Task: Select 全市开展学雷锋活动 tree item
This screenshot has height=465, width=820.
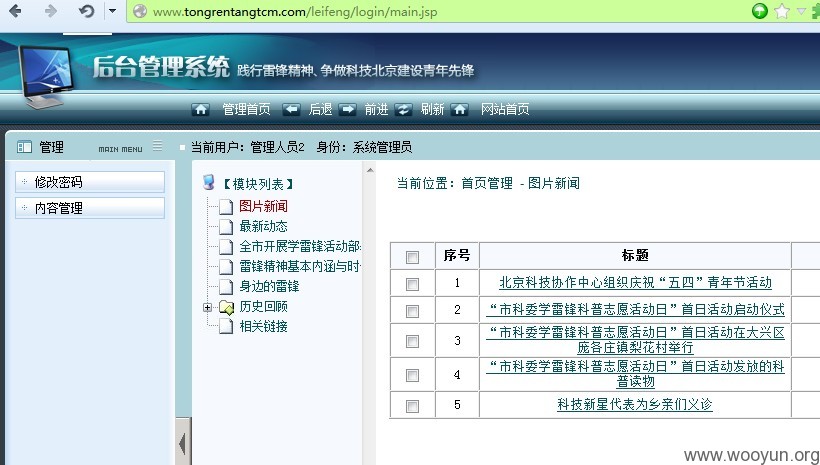Action: (x=300, y=246)
